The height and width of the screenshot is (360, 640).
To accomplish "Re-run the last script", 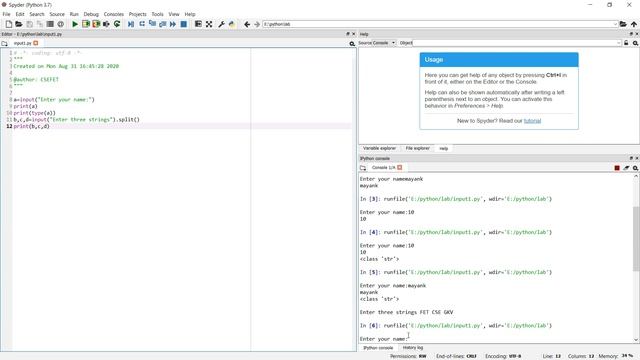I will 117,24.
